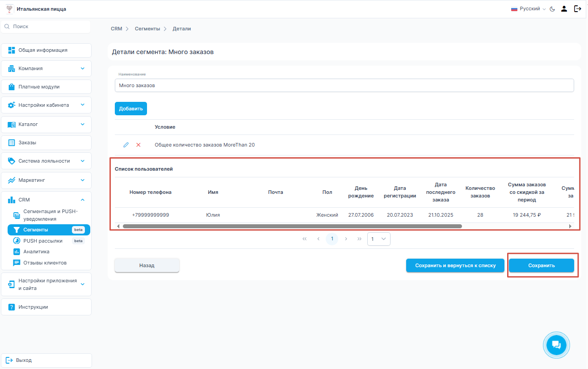Click the pencil edit condition icon
The width and height of the screenshot is (588, 369).
point(126,145)
